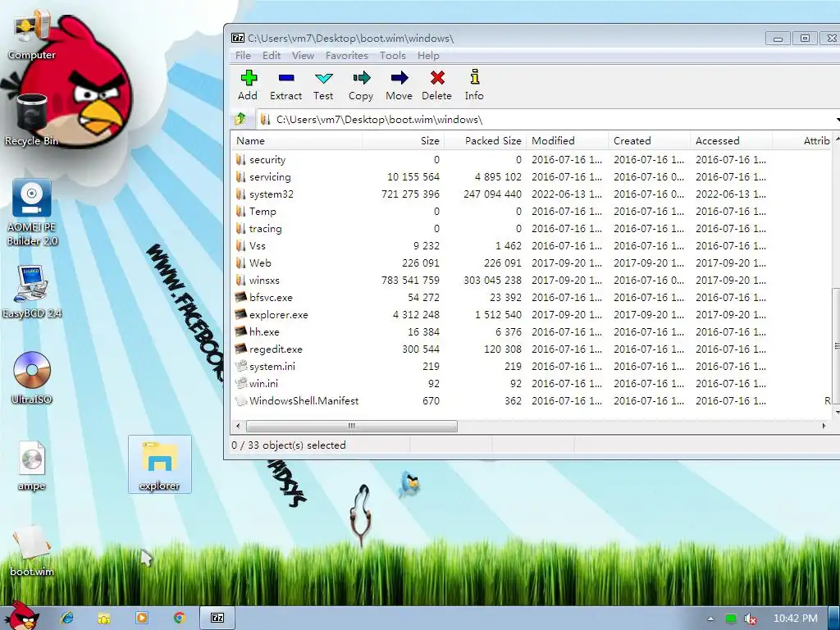Go up one folder level icon
The width and height of the screenshot is (840, 630).
pyautogui.click(x=240, y=119)
